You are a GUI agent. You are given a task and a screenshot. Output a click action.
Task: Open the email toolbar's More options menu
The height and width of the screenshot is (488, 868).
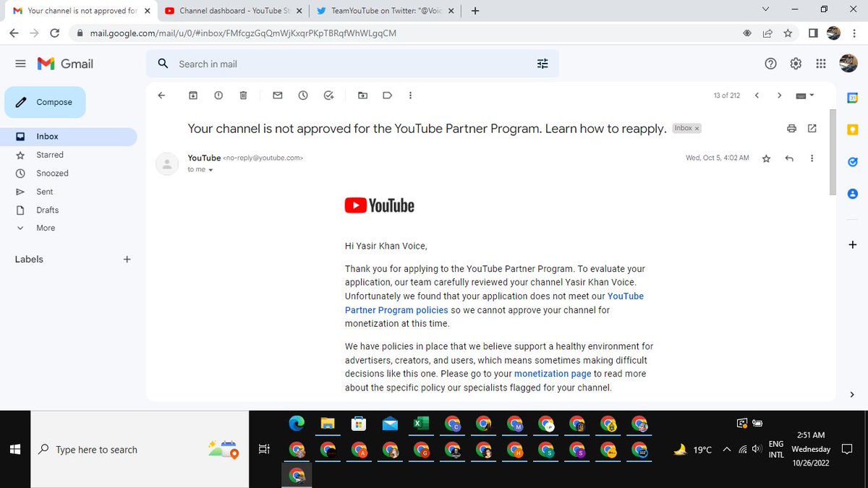(411, 95)
